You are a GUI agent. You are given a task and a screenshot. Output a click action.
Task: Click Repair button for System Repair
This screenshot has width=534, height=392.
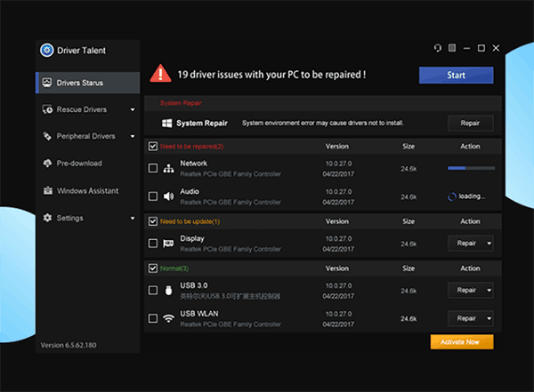(x=470, y=123)
